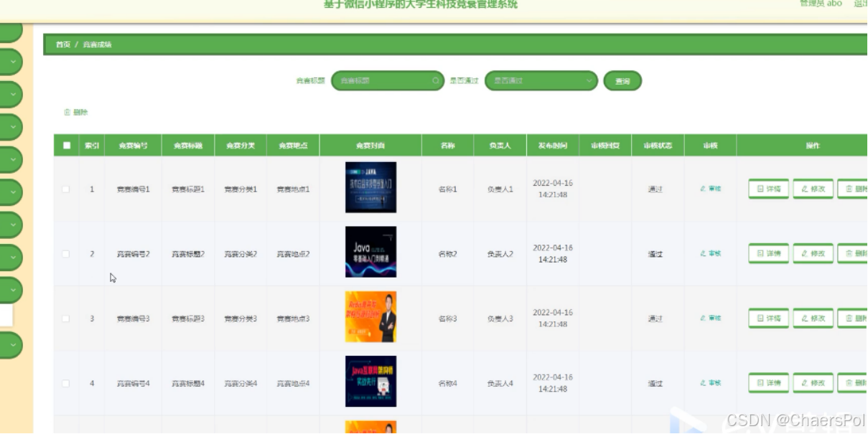Check the checkbox for row 竞赛编号2
868x434 pixels.
pos(66,254)
